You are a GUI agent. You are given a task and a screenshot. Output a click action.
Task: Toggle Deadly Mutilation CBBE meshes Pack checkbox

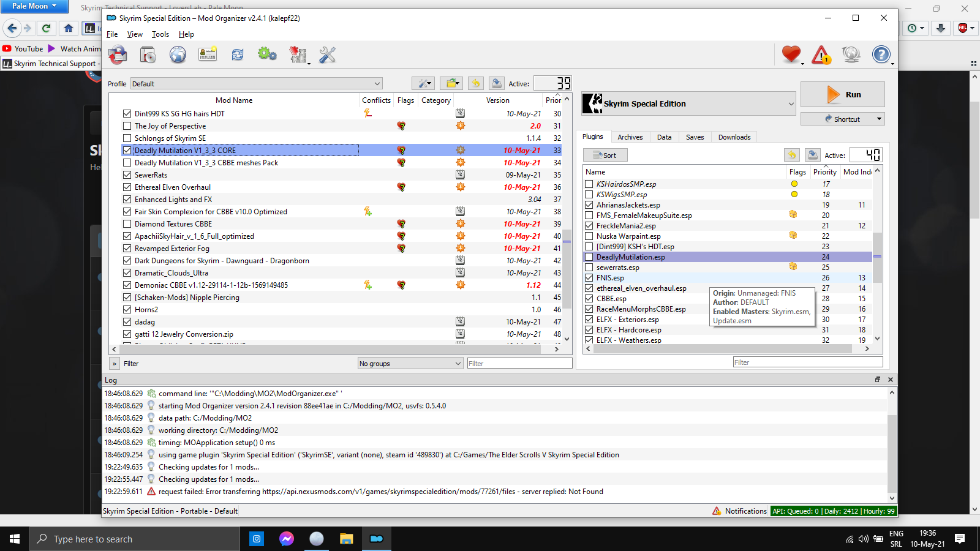(127, 162)
